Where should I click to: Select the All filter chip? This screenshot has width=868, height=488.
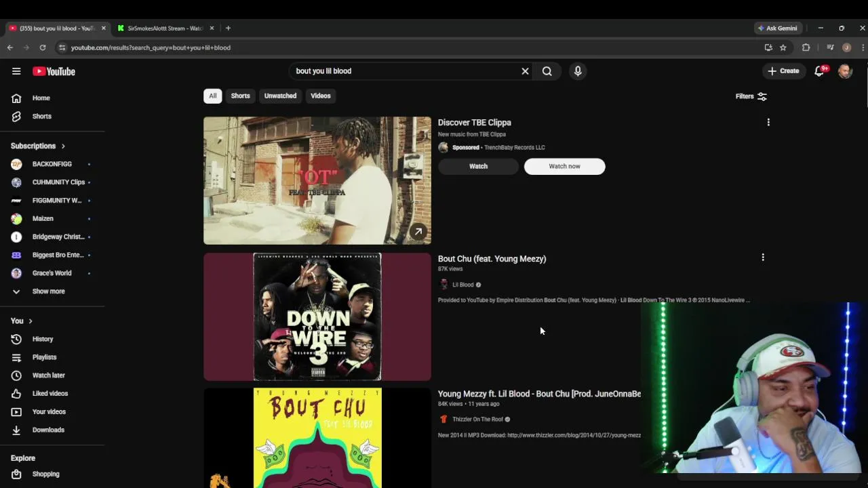[x=213, y=96]
